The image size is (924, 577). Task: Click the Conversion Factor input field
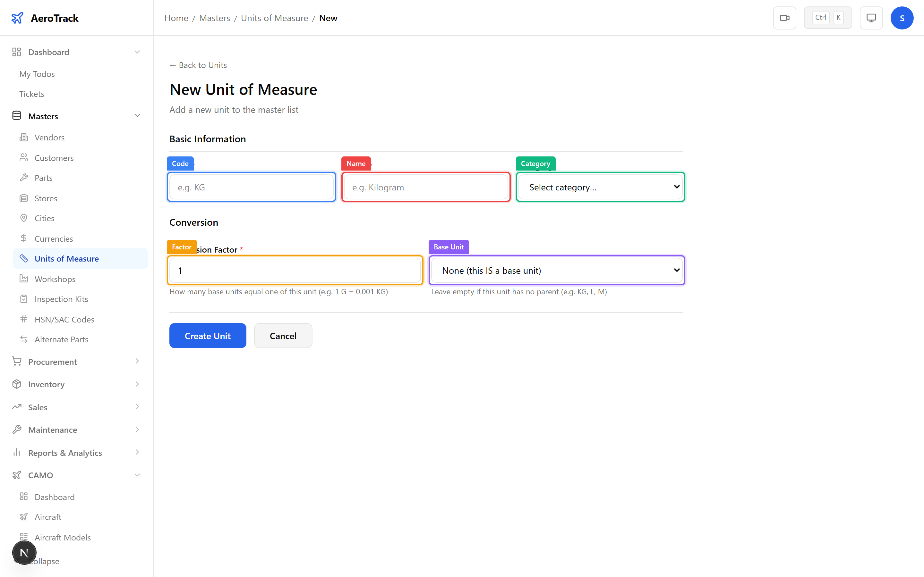point(295,270)
